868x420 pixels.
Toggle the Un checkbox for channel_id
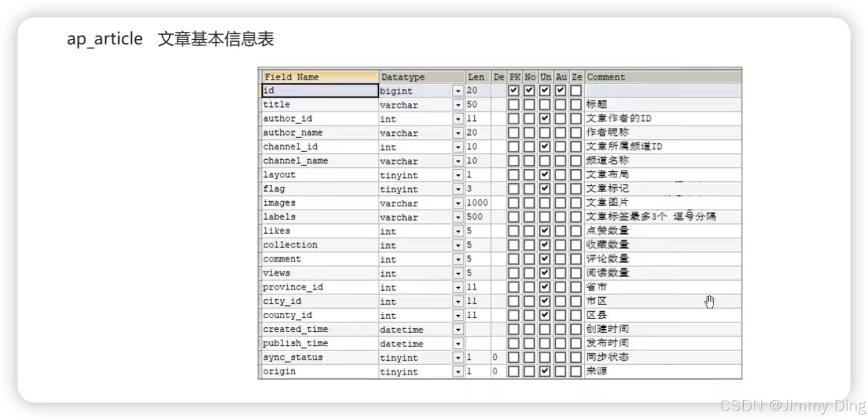545,146
